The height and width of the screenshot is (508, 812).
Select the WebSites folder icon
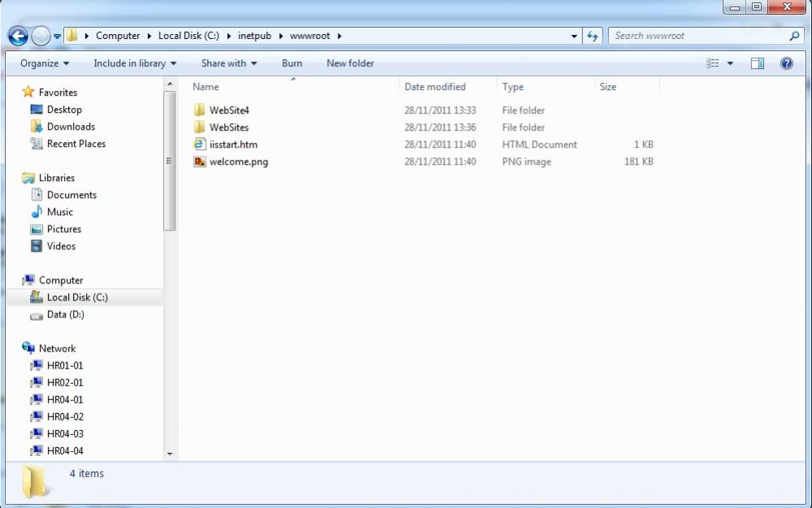tap(200, 127)
